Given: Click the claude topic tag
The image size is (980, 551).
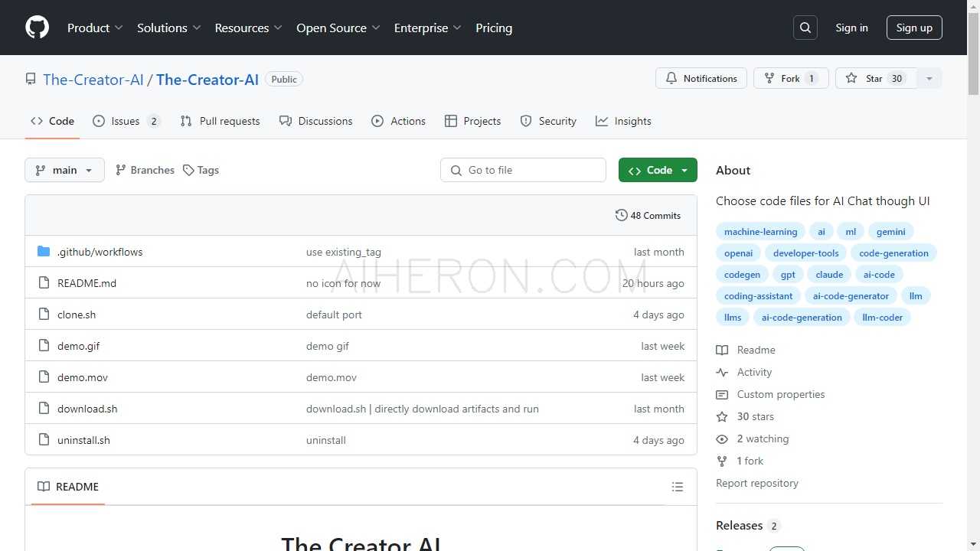Looking at the screenshot, I should pyautogui.click(x=829, y=275).
